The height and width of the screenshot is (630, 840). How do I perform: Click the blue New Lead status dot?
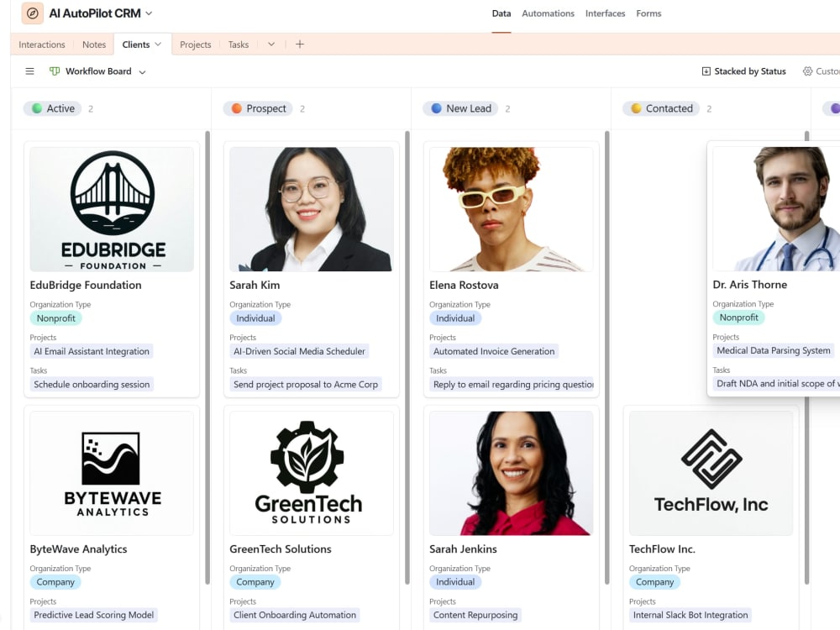pyautogui.click(x=436, y=108)
